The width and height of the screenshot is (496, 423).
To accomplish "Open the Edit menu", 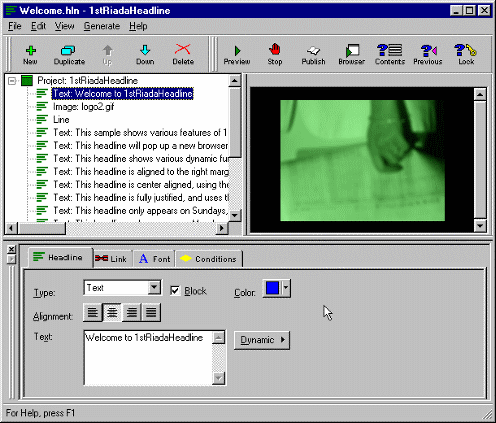I will pos(38,26).
